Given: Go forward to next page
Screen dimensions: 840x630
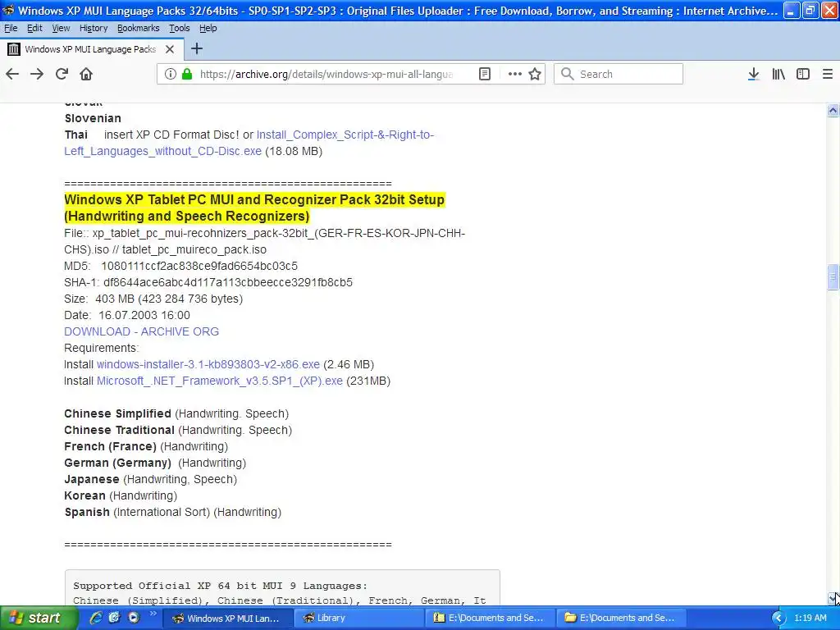Looking at the screenshot, I should click(x=37, y=74).
